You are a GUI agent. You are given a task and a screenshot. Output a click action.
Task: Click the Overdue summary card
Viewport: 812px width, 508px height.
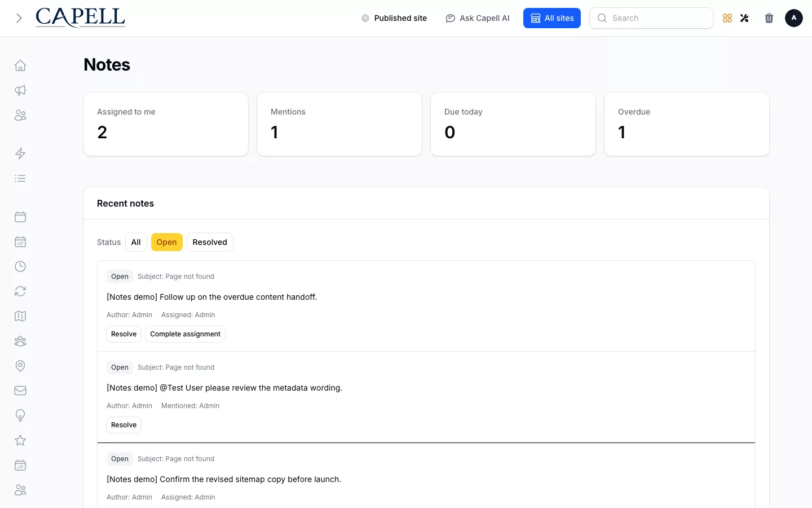(x=687, y=124)
